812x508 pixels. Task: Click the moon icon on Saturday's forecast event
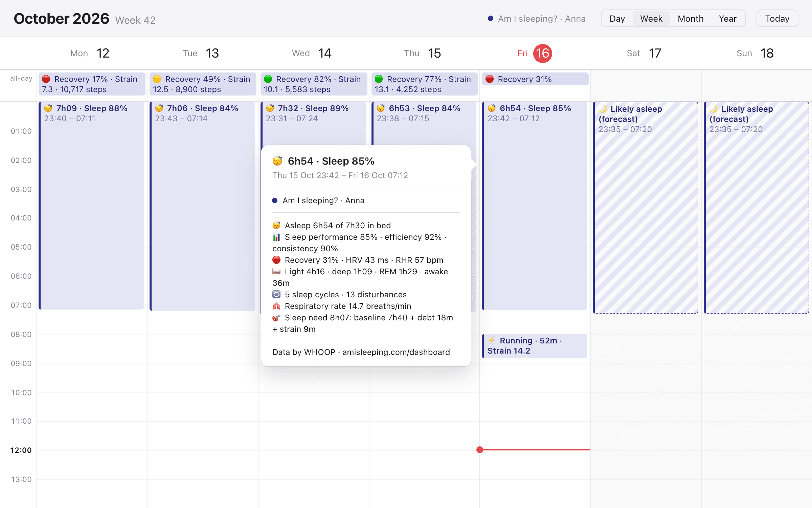[x=603, y=109]
